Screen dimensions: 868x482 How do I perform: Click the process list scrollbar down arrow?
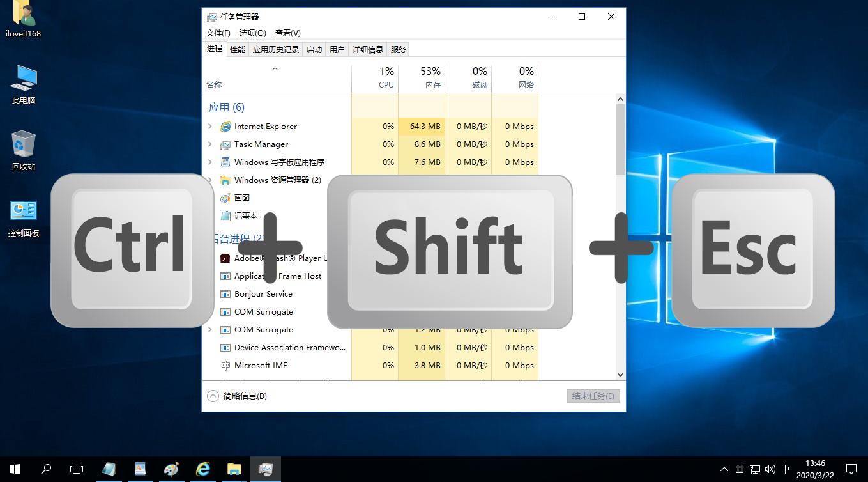[x=620, y=375]
